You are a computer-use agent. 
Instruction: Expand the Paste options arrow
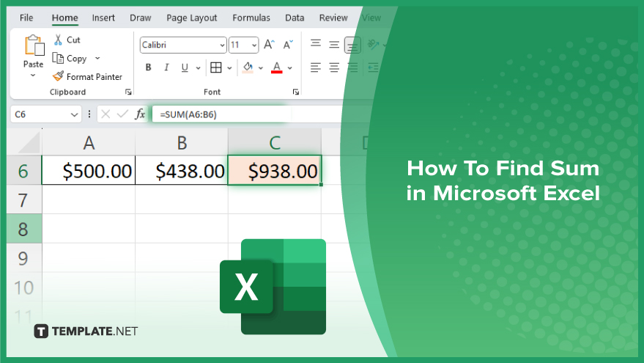pos(33,76)
